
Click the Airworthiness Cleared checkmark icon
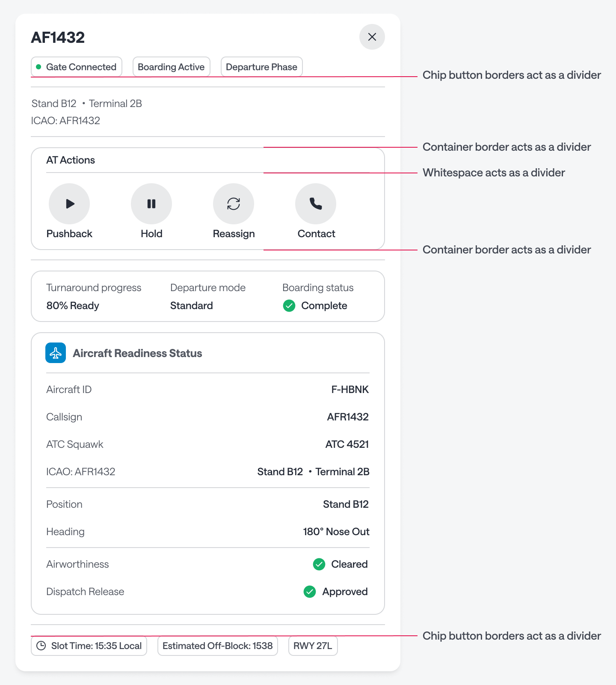(x=319, y=564)
